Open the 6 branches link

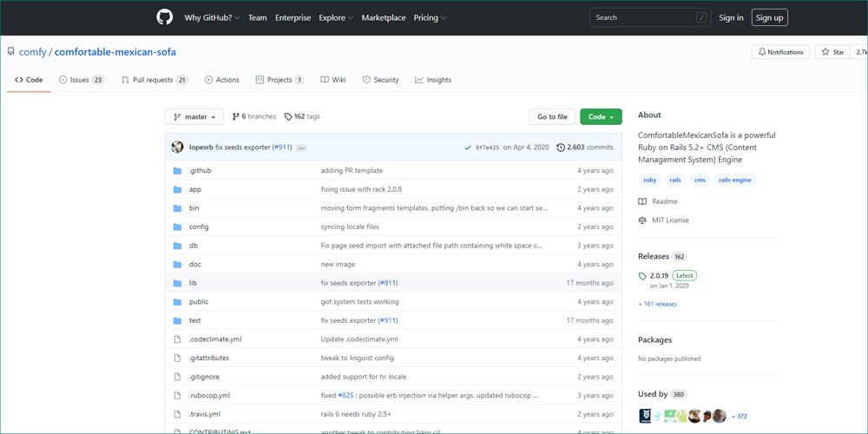254,117
